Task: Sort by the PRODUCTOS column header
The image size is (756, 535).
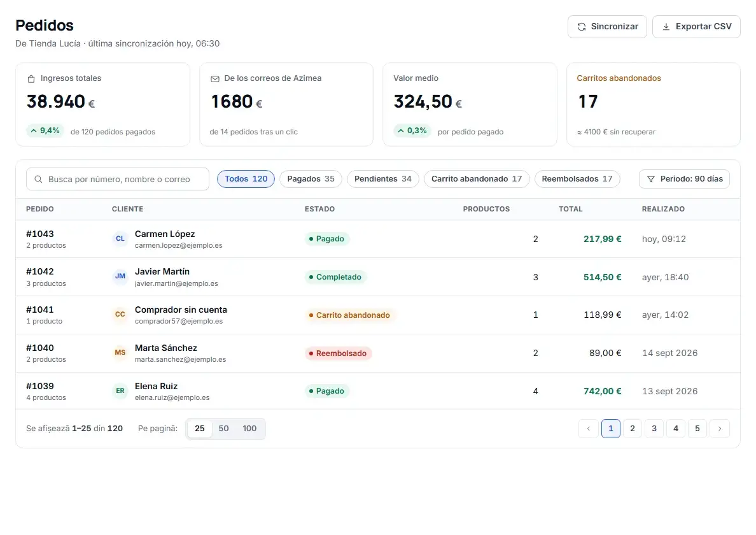Action: (x=486, y=209)
